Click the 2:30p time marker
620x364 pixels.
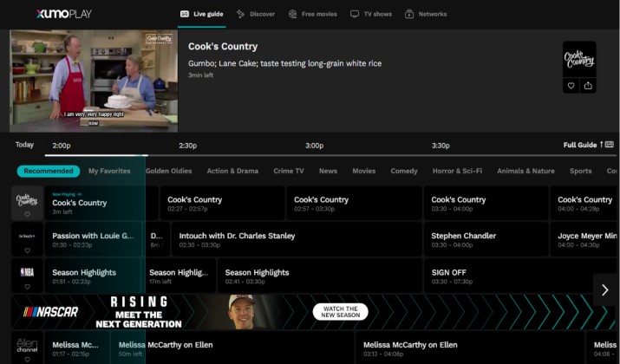(188, 146)
